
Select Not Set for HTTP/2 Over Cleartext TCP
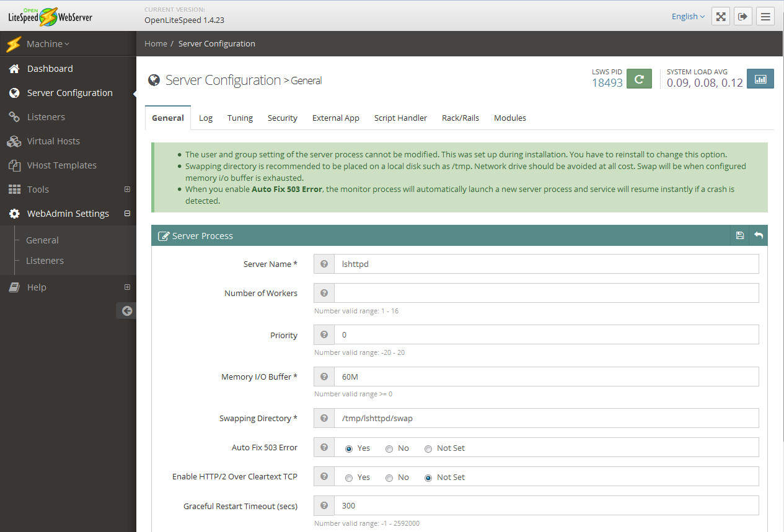(428, 477)
